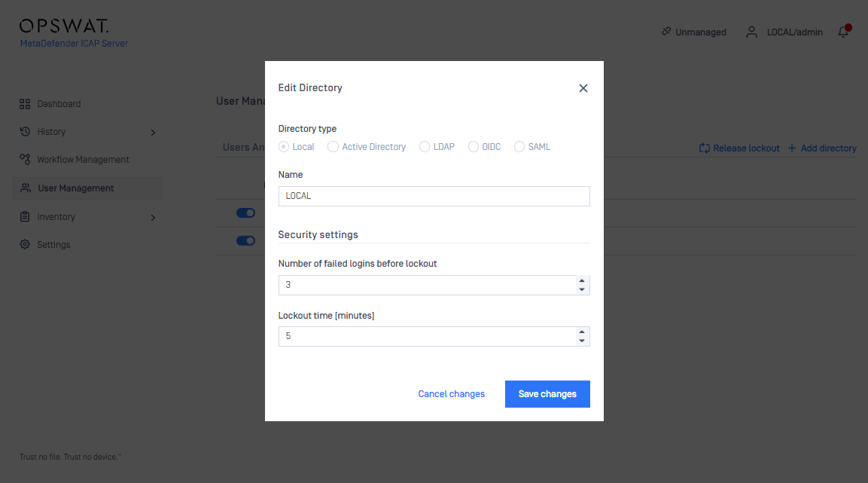Go to Dashboard in the sidebar

pyautogui.click(x=59, y=103)
